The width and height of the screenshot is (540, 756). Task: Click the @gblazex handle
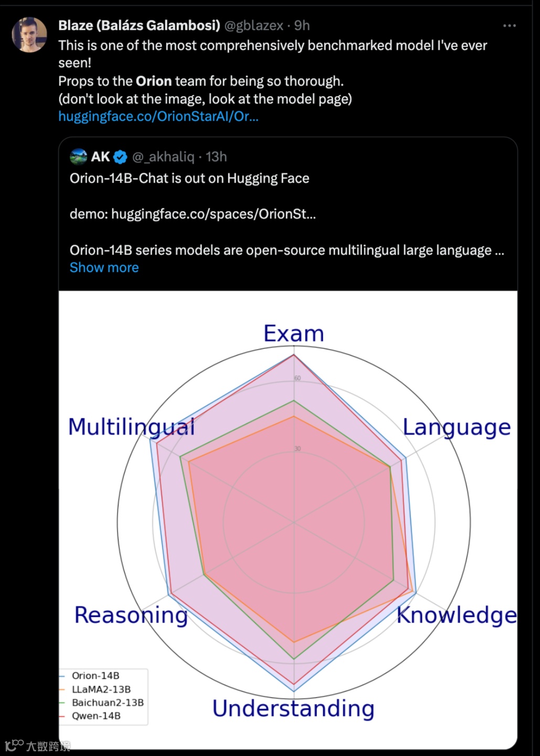click(253, 25)
